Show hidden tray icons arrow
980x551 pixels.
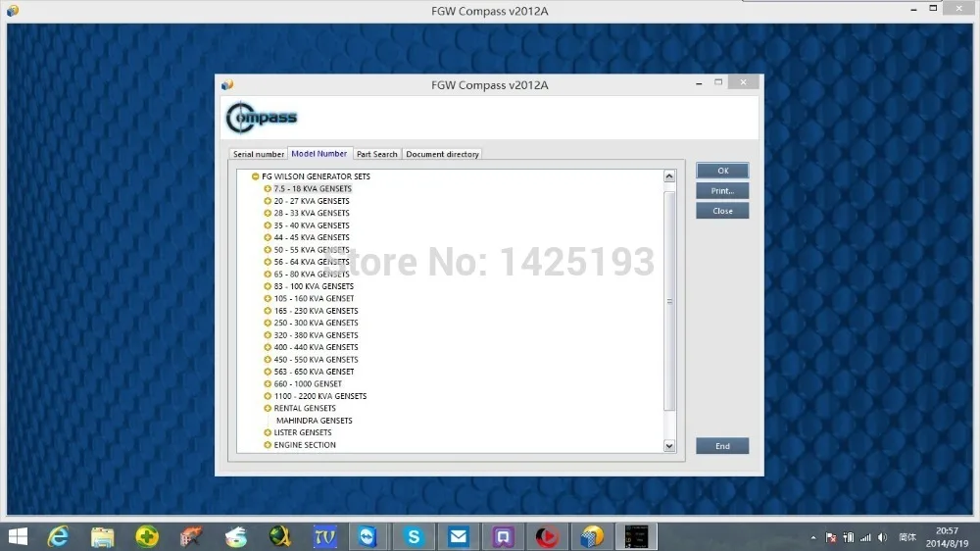click(x=813, y=537)
